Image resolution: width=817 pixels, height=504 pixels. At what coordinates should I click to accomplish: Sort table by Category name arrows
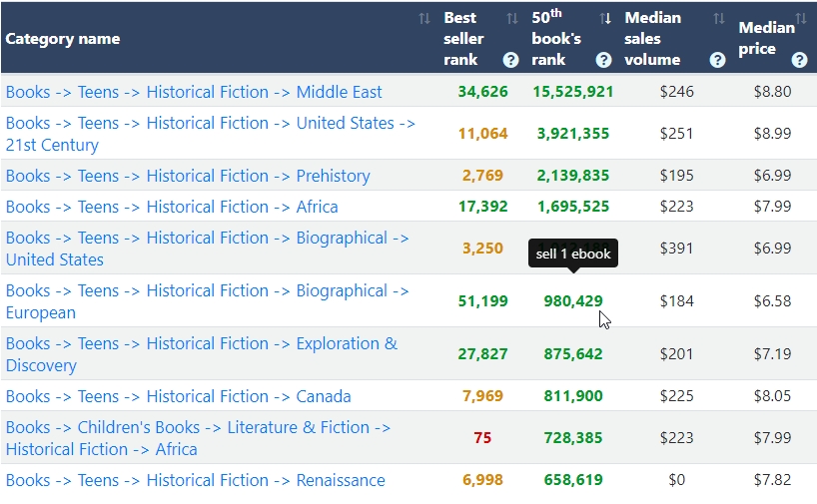point(424,19)
